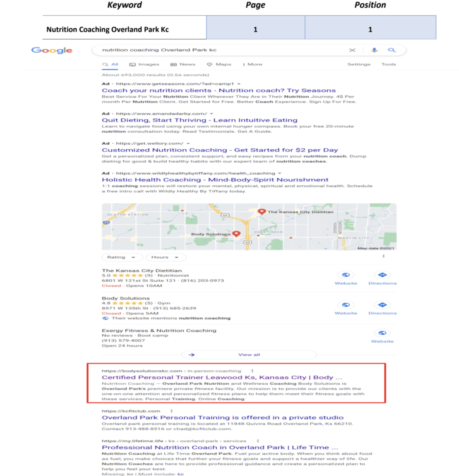
Task: Open the 'Certified Personal Trainer Leawood Ks' result
Action: 222,377
